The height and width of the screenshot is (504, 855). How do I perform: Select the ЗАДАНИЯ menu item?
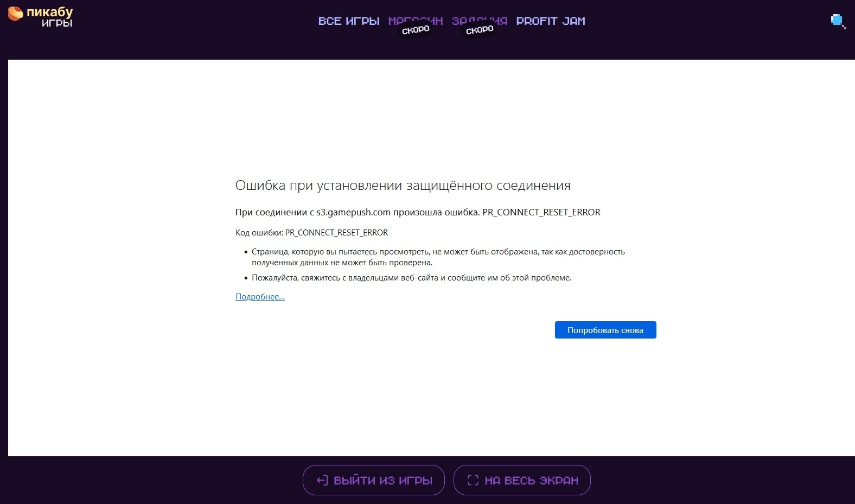[x=480, y=21]
